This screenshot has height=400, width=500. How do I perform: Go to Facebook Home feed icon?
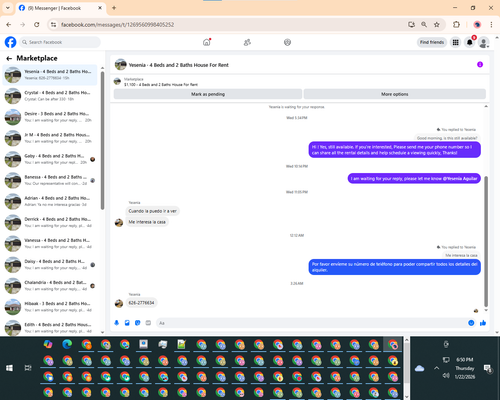[207, 42]
